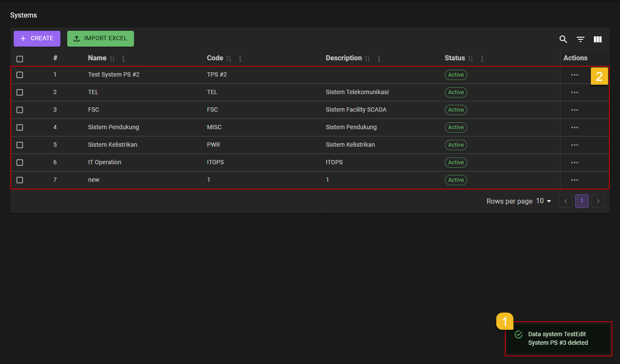Viewport: 620px width, 364px height.
Task: Go to page 1 in pagination
Action: click(581, 201)
